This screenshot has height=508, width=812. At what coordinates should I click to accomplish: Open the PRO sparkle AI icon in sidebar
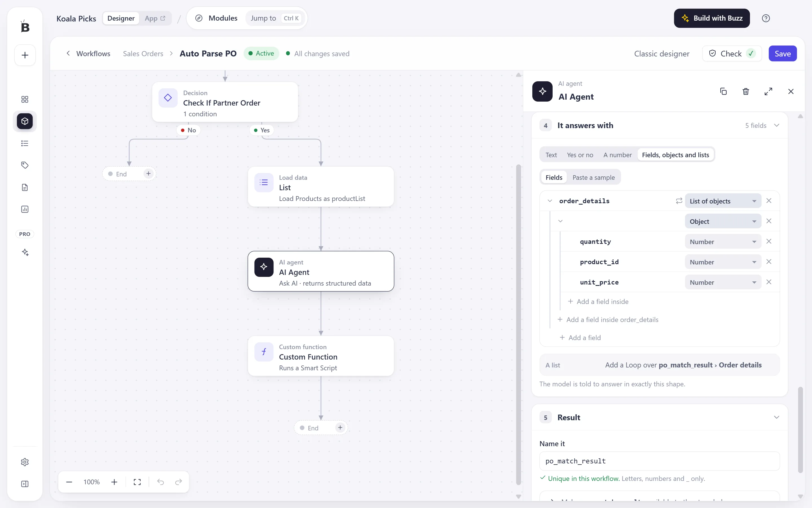click(x=25, y=252)
